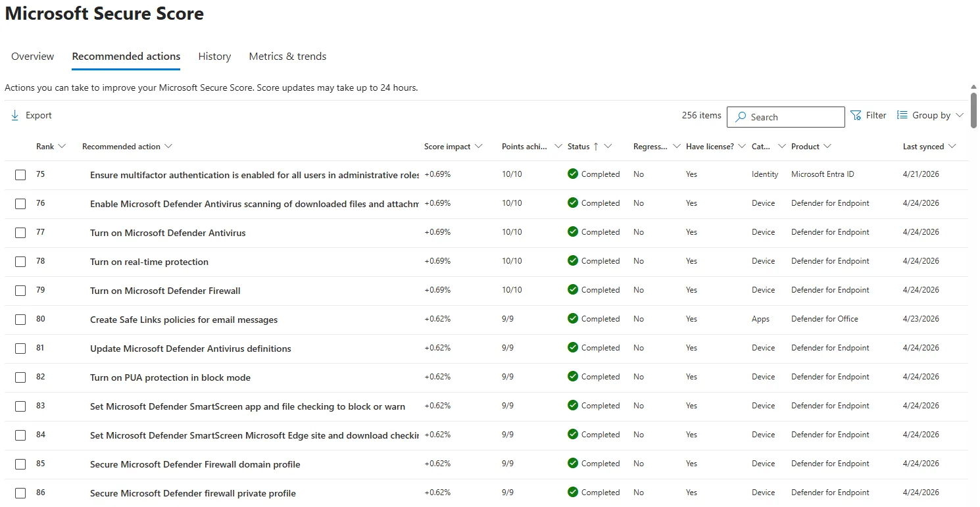This screenshot has height=507, width=980.
Task: Select the Recommended actions tab
Action: click(x=126, y=57)
